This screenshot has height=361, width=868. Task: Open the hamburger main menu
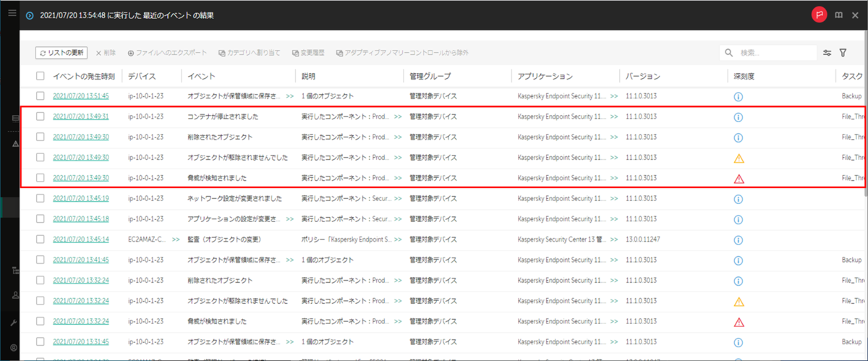(12, 14)
